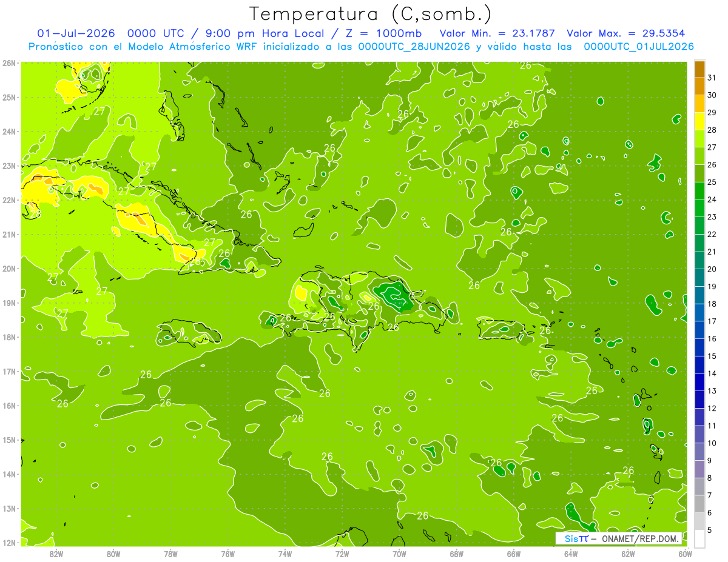Click legend scale value 22
The image size is (728, 562).
tap(712, 234)
